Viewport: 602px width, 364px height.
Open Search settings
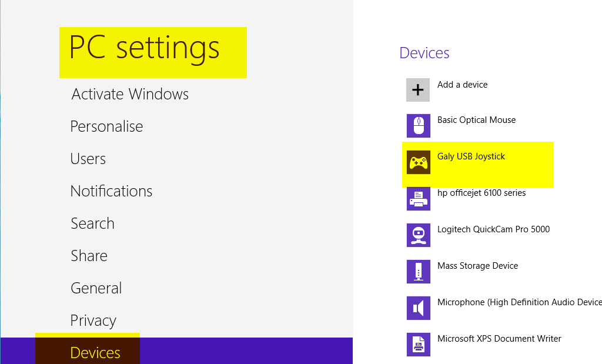pyautogui.click(x=92, y=223)
